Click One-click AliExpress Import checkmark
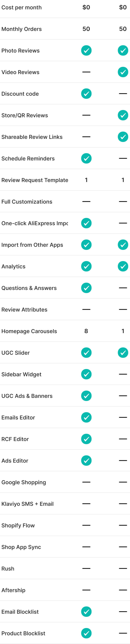 pos(86,223)
